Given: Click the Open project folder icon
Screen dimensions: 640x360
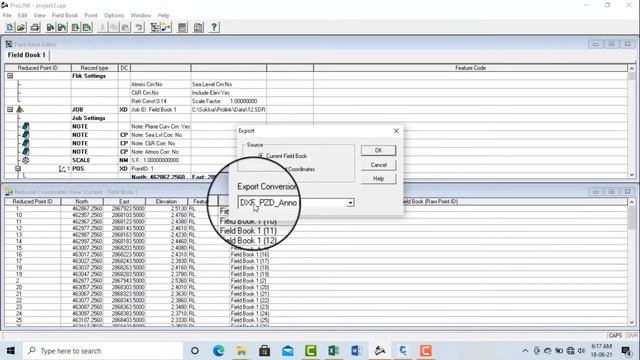Looking at the screenshot, I should tap(21, 27).
